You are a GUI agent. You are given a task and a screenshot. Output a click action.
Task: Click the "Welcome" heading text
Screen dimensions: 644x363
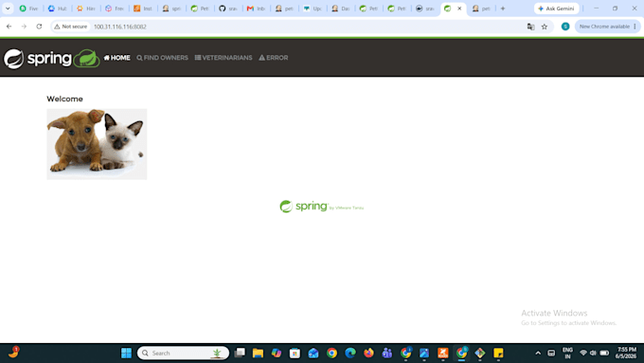[x=64, y=99]
